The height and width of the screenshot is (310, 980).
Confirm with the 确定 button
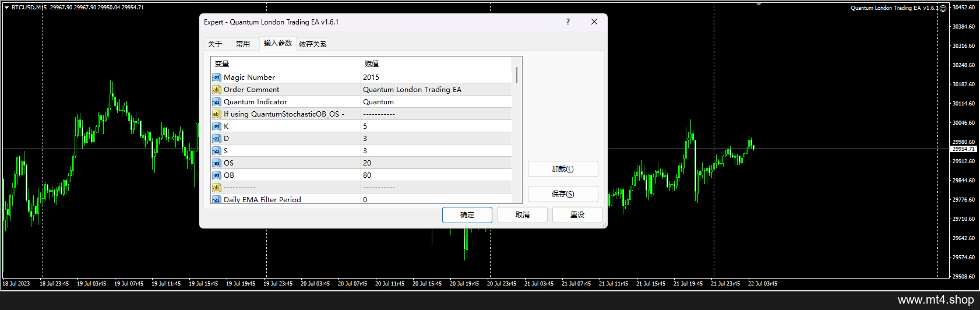click(467, 215)
